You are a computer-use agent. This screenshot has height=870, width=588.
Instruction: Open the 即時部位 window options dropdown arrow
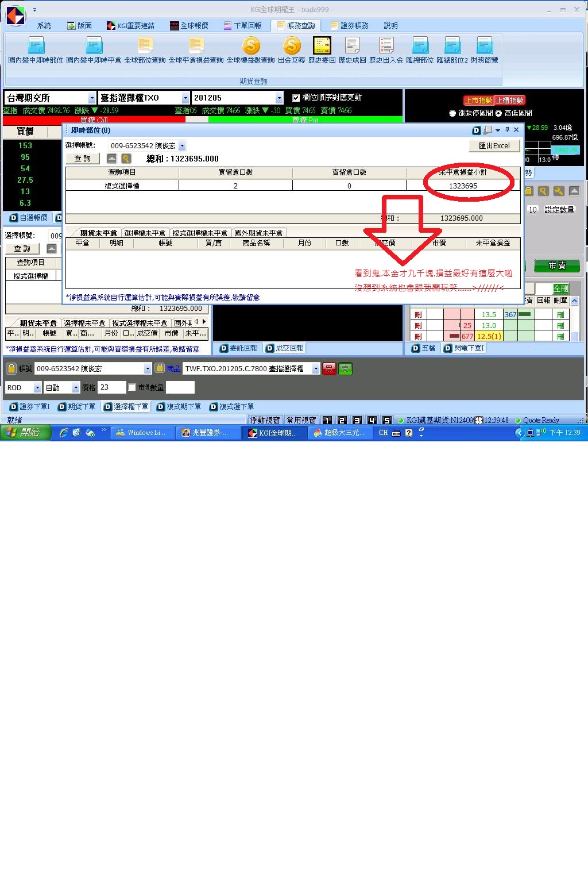coord(498,130)
